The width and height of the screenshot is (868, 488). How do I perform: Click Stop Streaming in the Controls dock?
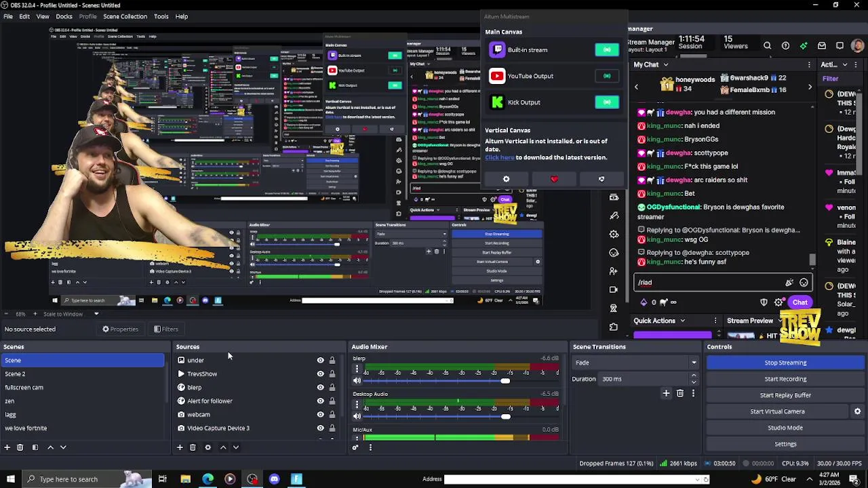click(785, 363)
